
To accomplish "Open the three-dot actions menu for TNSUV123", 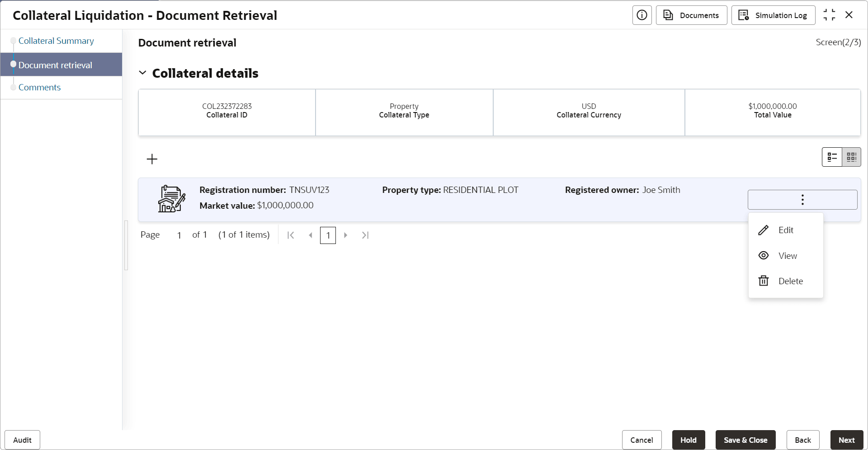I will tap(802, 200).
